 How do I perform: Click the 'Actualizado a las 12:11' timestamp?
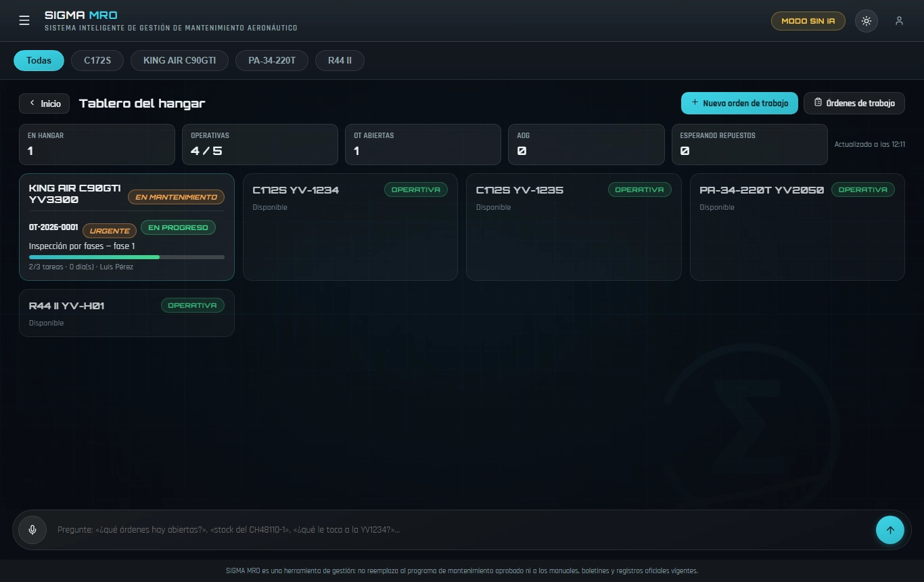(870, 144)
